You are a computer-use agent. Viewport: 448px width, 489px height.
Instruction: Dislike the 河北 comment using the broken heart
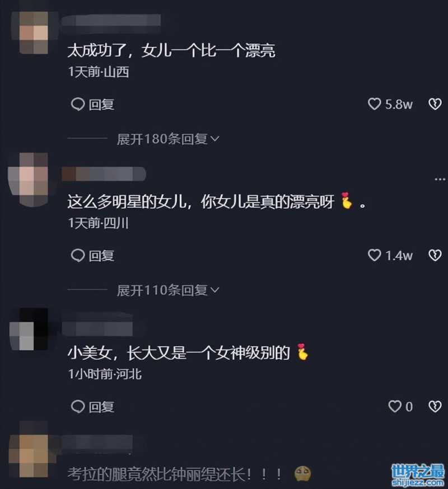point(435,406)
